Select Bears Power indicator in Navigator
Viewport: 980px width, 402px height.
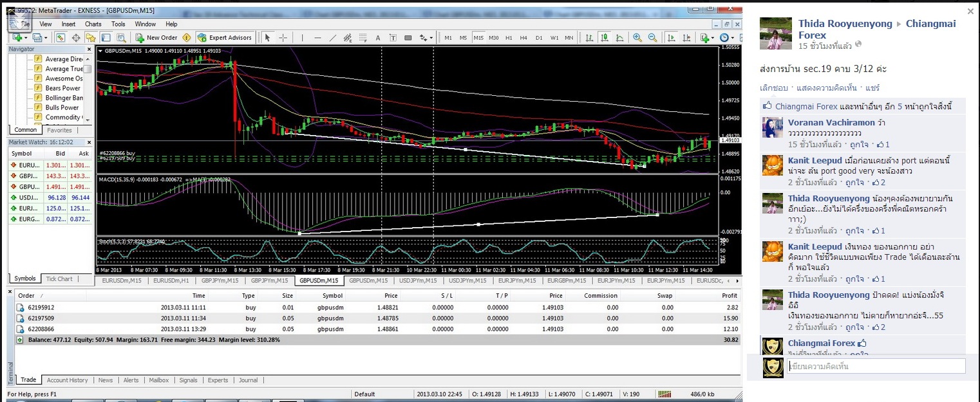[58, 88]
